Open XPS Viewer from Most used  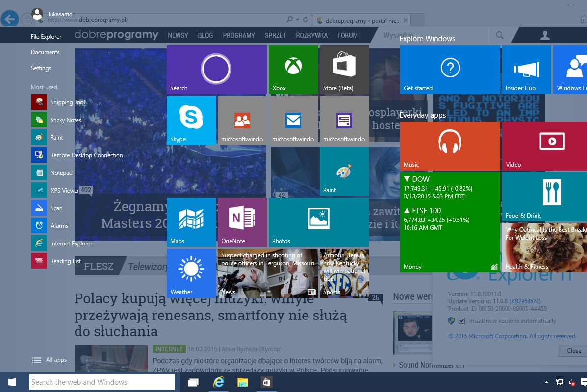56,190
